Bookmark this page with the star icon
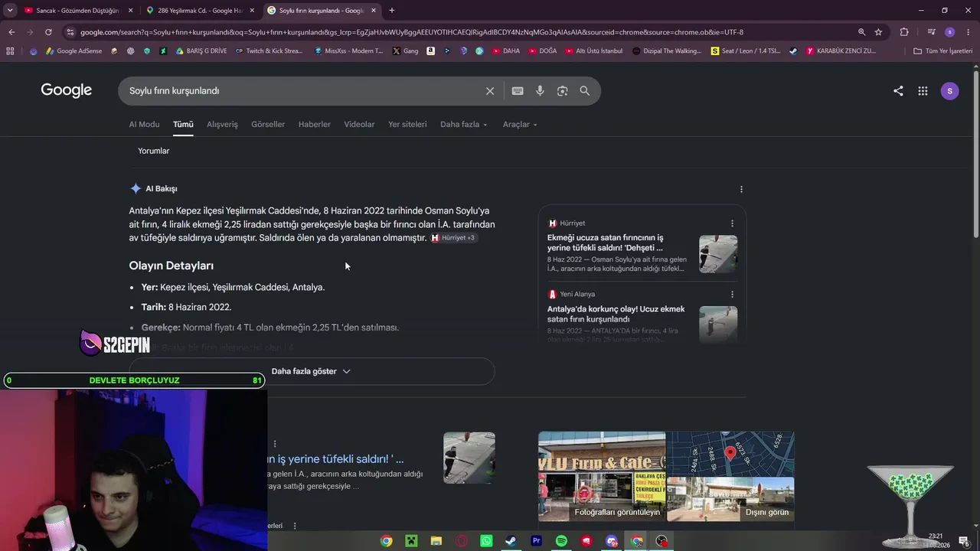The image size is (980, 551). (878, 32)
